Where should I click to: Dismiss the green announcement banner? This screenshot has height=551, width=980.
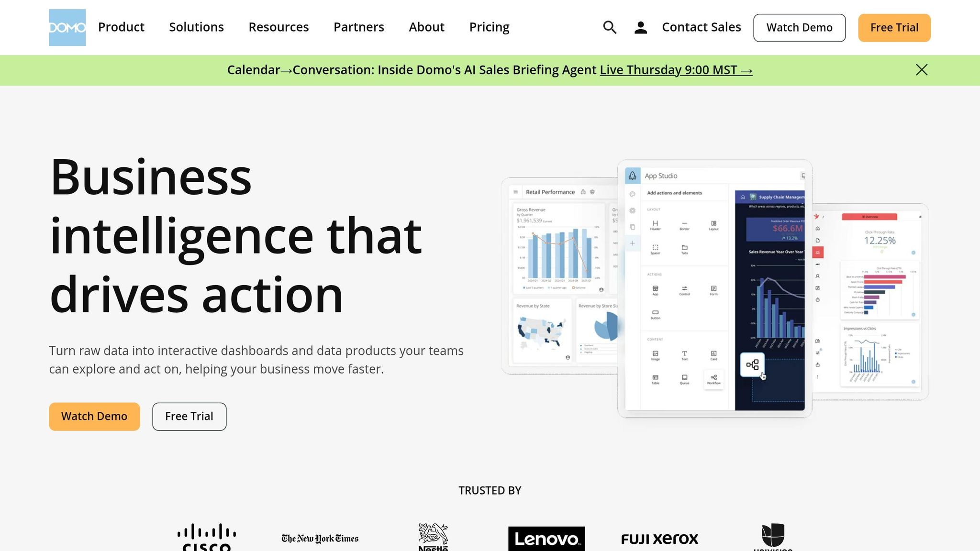tap(922, 70)
